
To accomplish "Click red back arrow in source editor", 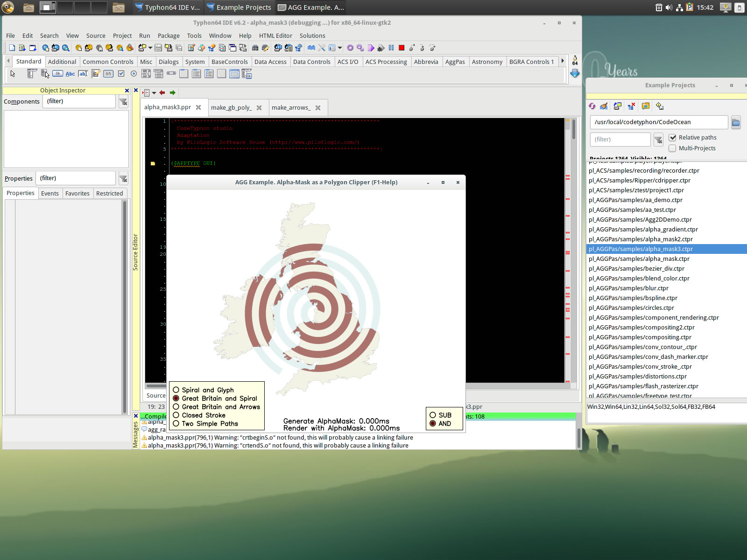I will pos(162,92).
